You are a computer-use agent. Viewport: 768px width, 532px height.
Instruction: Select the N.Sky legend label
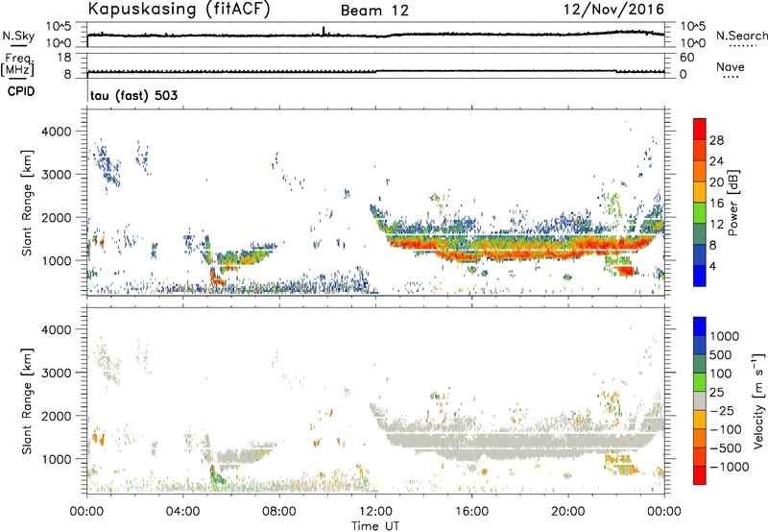click(x=18, y=36)
